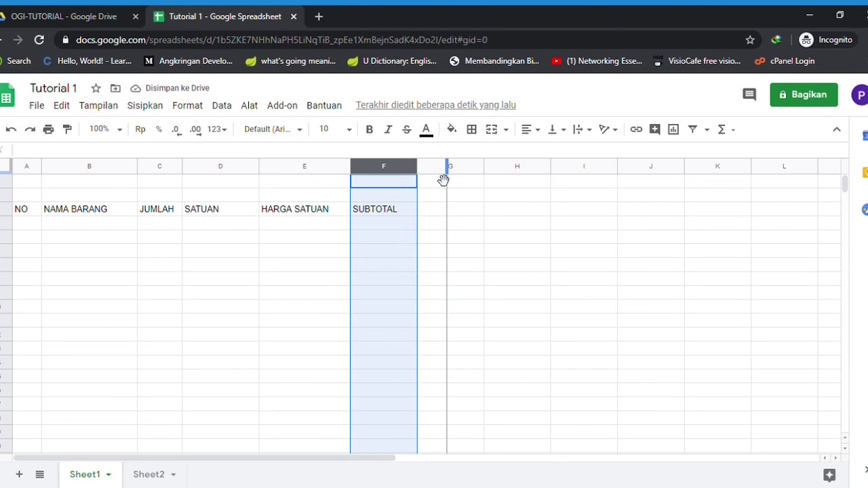Open the text color picker
The height and width of the screenshot is (488, 868).
coord(427,129)
